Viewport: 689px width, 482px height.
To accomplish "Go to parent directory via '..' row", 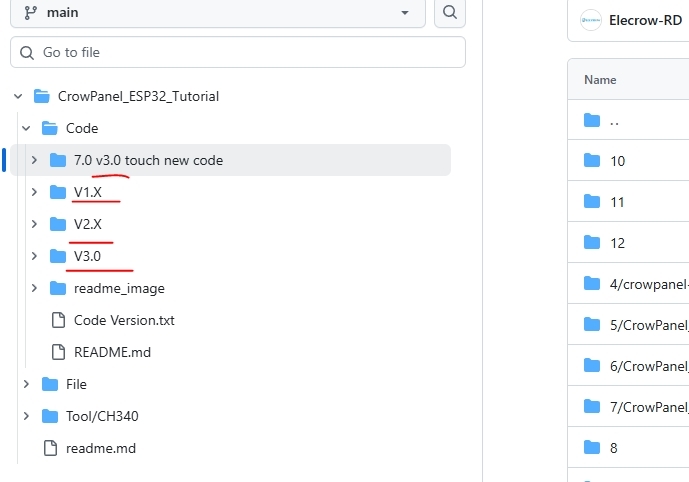I will pos(614,121).
